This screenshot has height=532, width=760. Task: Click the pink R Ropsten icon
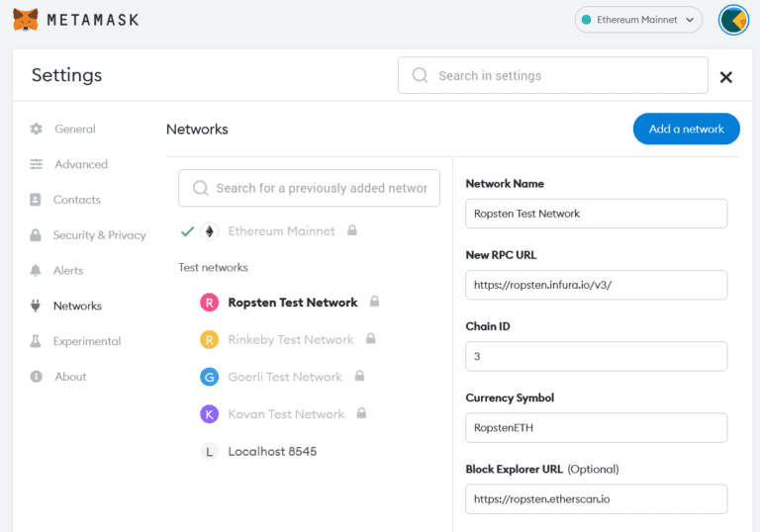click(210, 303)
